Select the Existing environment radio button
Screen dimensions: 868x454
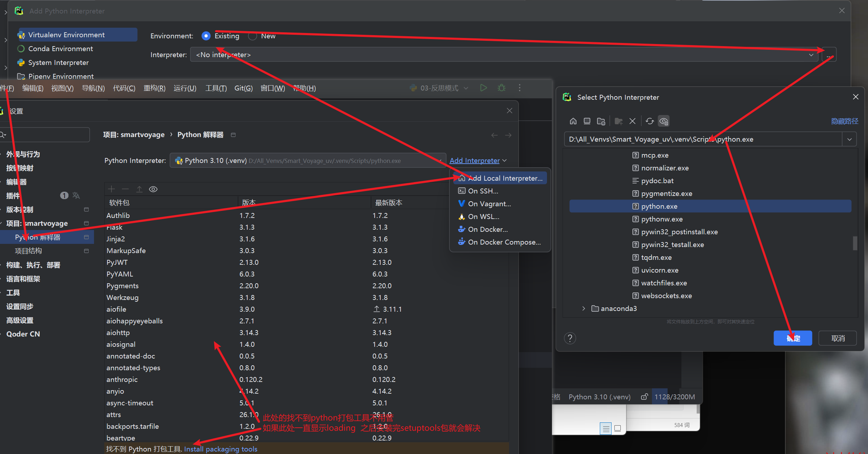click(206, 36)
